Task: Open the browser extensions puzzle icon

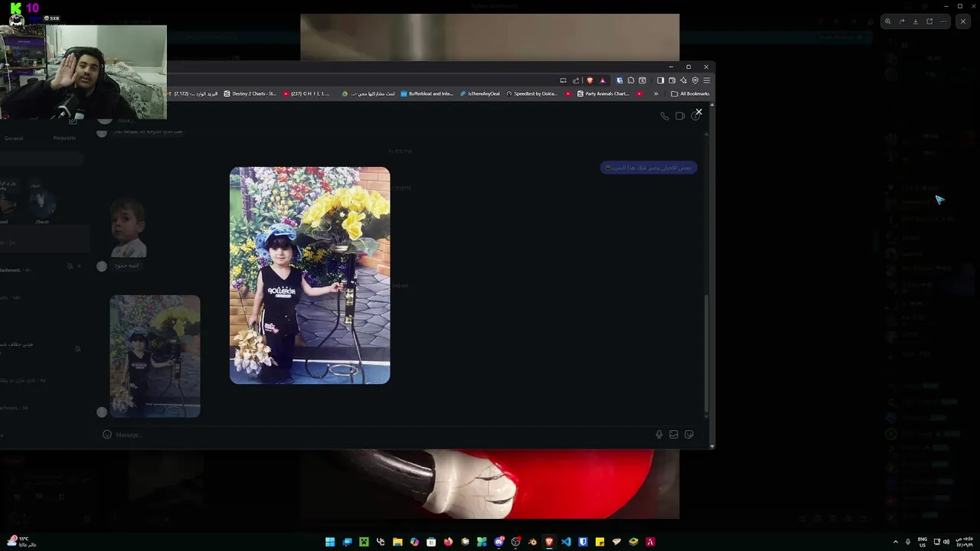Action: coord(631,80)
